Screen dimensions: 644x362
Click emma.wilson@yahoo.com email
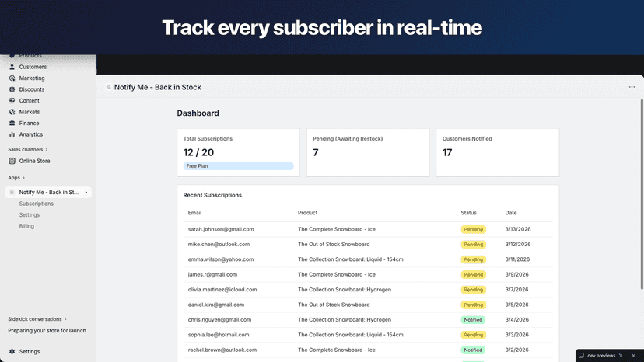pos(221,259)
